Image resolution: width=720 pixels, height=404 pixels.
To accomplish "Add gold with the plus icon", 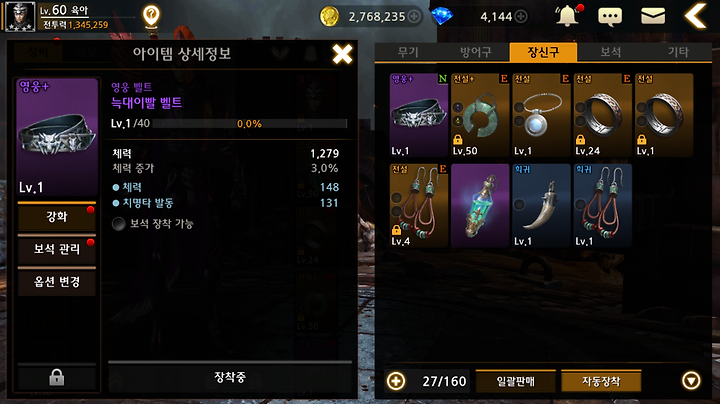I will click(414, 17).
